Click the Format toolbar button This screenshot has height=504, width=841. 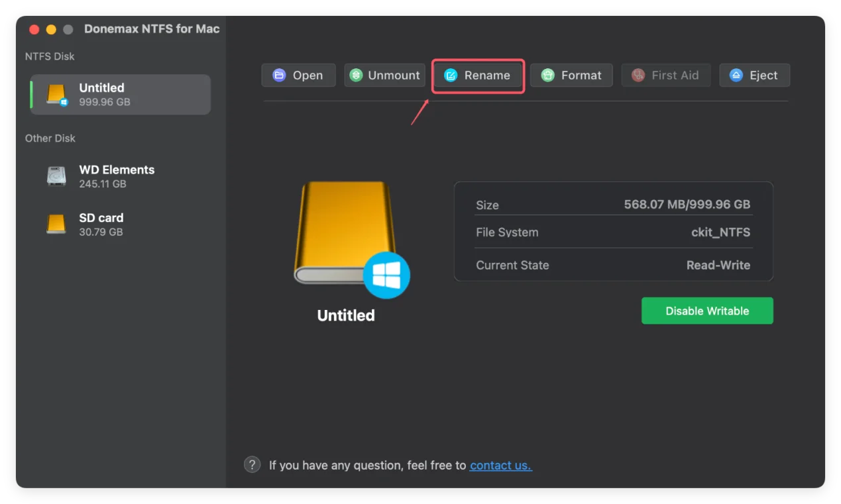(571, 76)
